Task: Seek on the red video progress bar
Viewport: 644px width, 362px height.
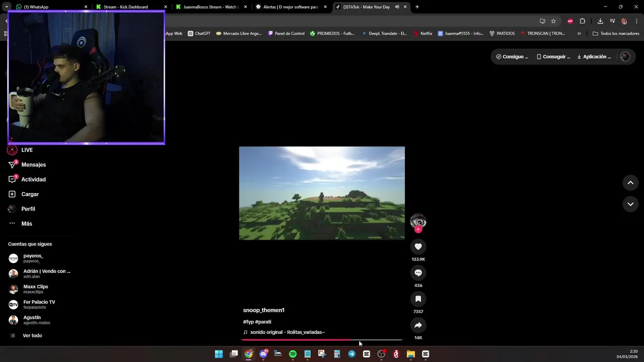Action: (322, 340)
